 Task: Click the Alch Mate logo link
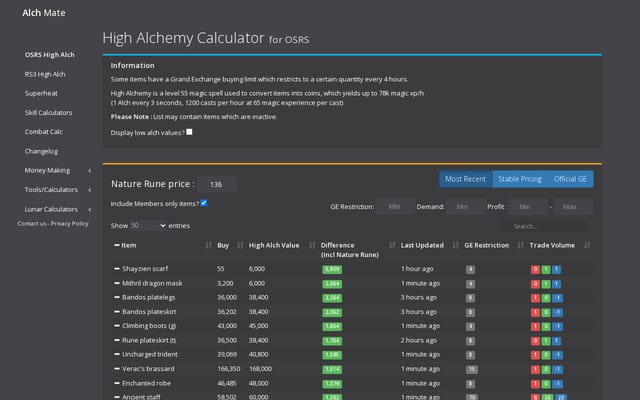coord(44,13)
